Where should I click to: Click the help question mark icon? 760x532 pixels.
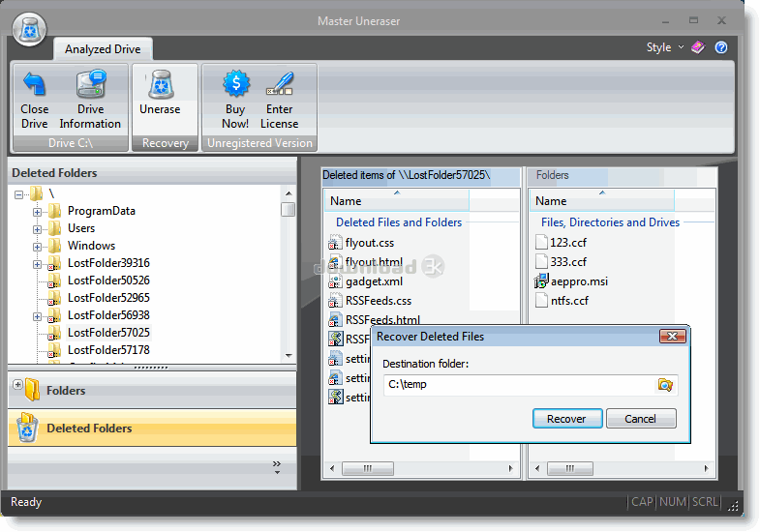click(721, 47)
